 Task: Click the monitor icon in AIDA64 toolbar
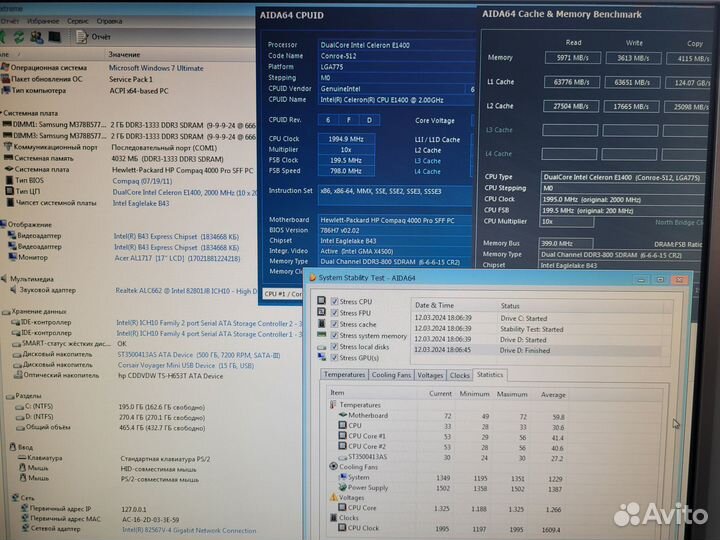[x=54, y=37]
